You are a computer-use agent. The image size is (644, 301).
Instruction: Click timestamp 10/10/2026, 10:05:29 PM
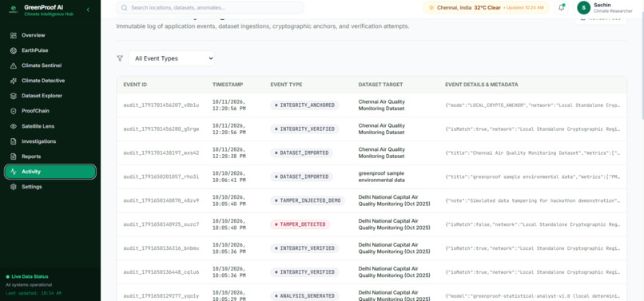229,296
